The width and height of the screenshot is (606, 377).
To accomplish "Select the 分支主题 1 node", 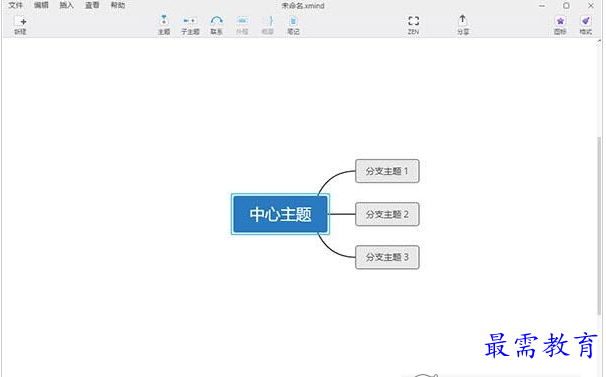I will (x=387, y=171).
